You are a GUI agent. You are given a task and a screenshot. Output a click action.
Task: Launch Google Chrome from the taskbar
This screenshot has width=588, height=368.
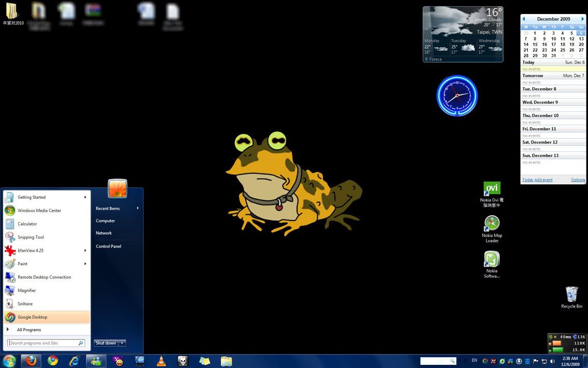tap(53, 361)
